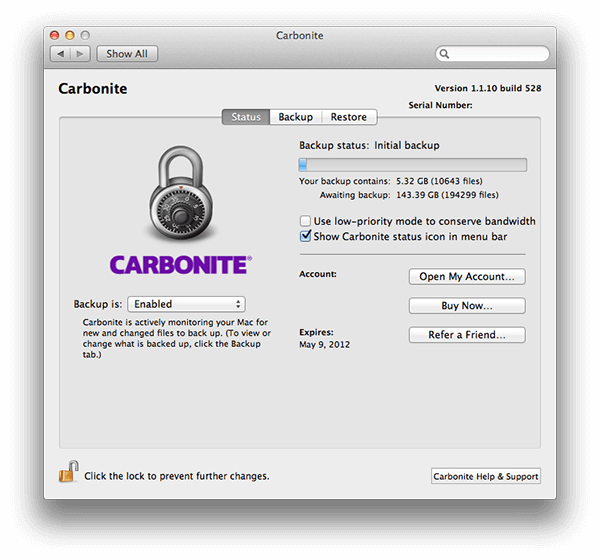This screenshot has width=600, height=560.
Task: Click the Show All button
Action: 127,54
